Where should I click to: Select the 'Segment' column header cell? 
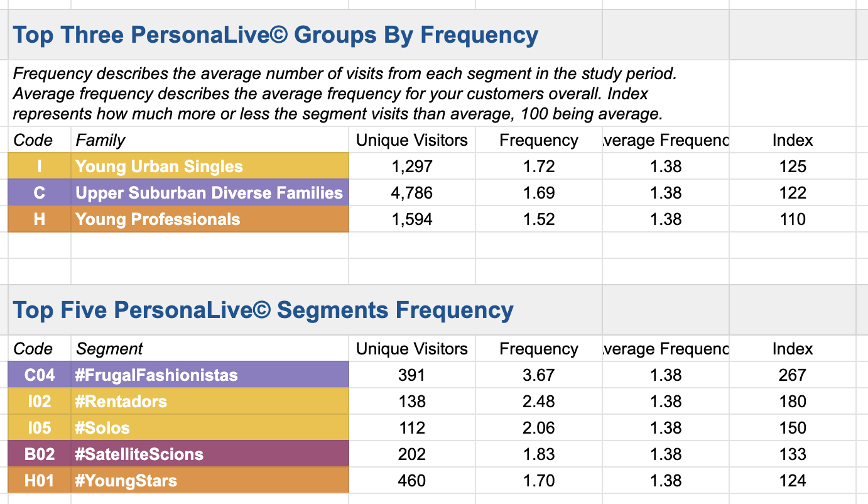click(210, 349)
